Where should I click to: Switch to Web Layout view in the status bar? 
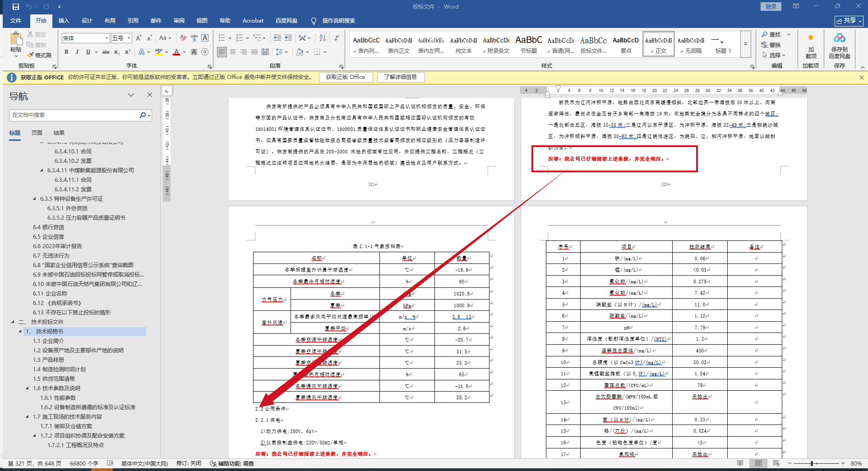point(776,463)
